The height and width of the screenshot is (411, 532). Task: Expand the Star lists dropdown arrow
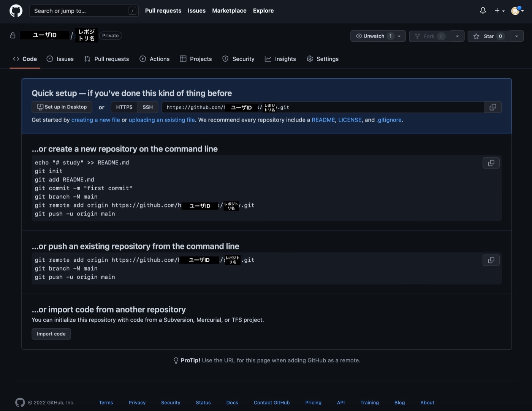coord(516,36)
